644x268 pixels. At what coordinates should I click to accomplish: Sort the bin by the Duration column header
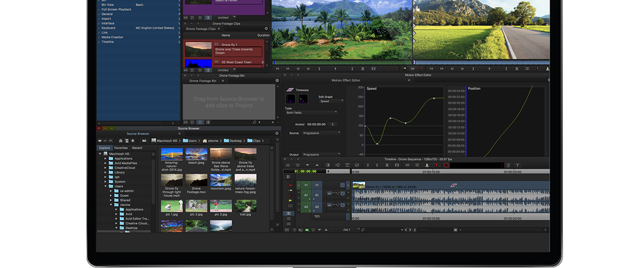pos(264,35)
